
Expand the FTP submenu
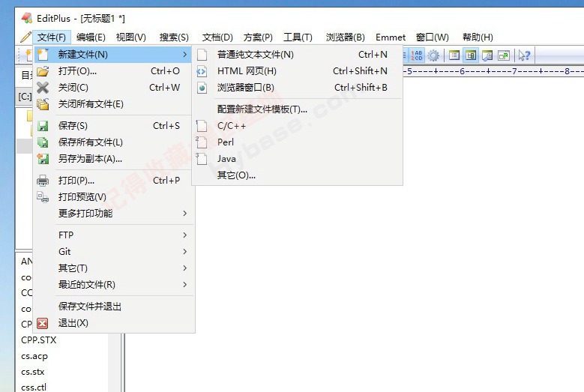(113, 235)
